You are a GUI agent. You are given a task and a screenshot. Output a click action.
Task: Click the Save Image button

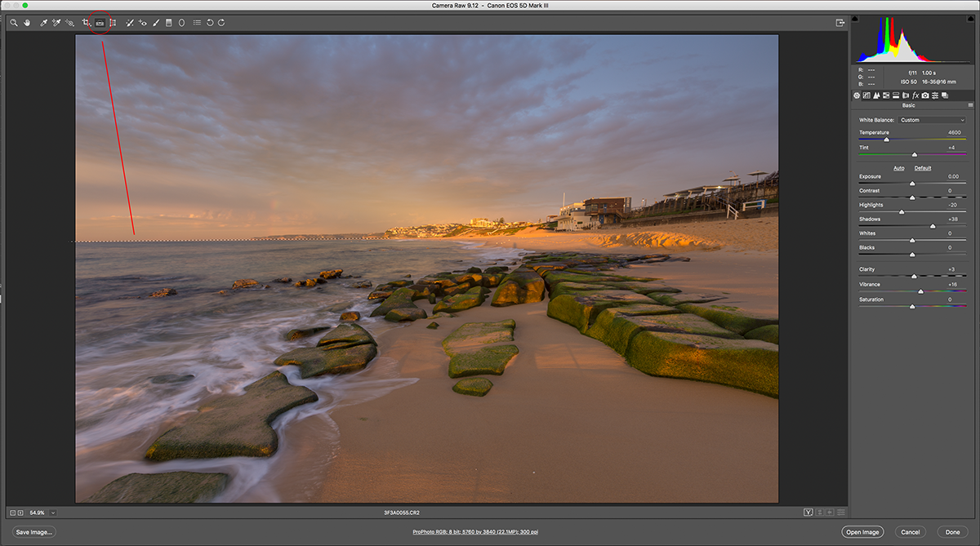pyautogui.click(x=34, y=532)
